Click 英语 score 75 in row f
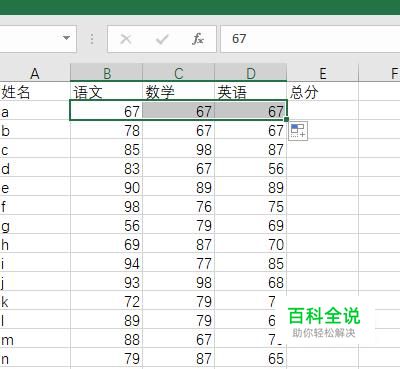 tap(251, 205)
